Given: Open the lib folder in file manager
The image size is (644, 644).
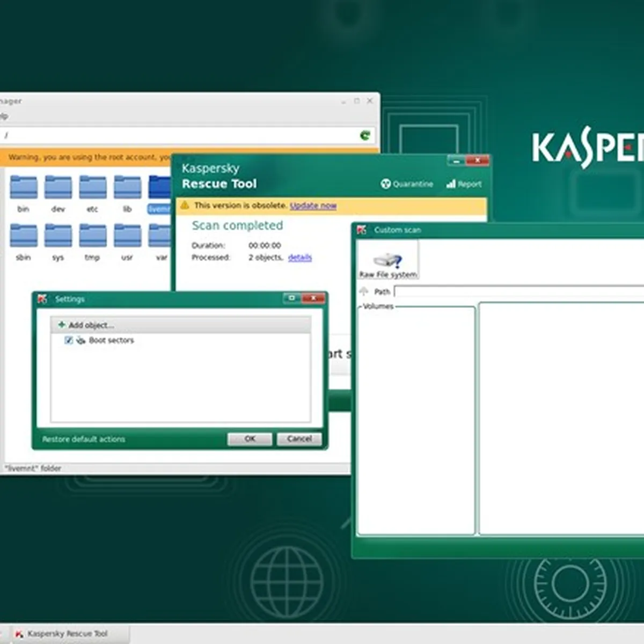Looking at the screenshot, I should click(127, 193).
